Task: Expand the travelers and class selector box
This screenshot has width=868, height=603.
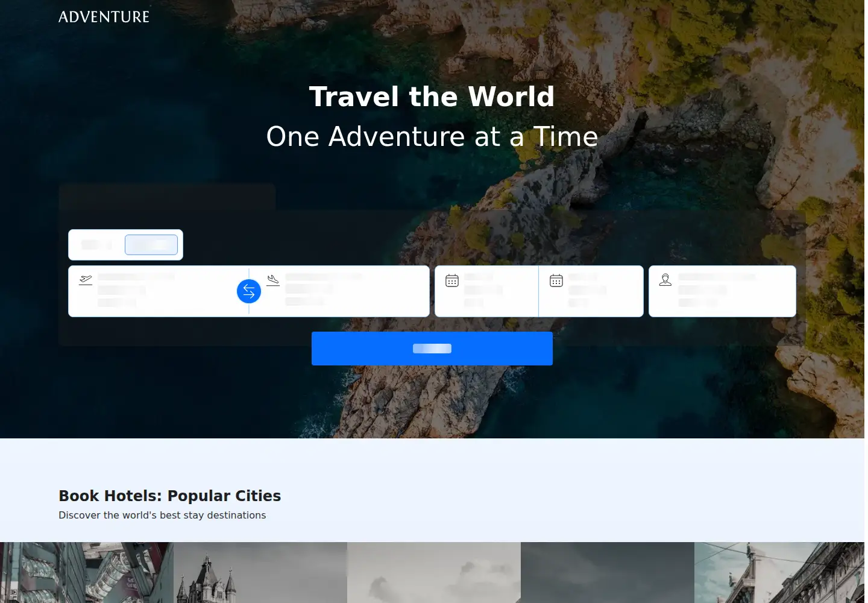Action: tap(722, 291)
